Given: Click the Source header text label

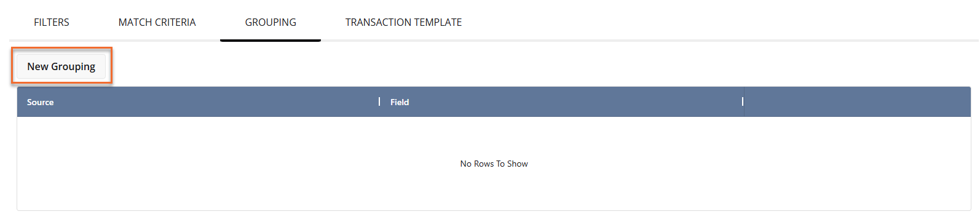Looking at the screenshot, I should pyautogui.click(x=40, y=102).
